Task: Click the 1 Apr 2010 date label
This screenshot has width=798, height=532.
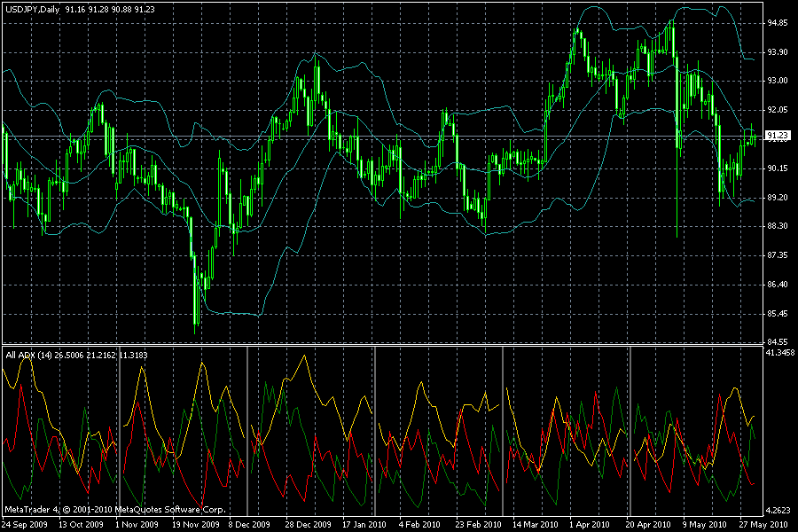Action: [x=590, y=524]
